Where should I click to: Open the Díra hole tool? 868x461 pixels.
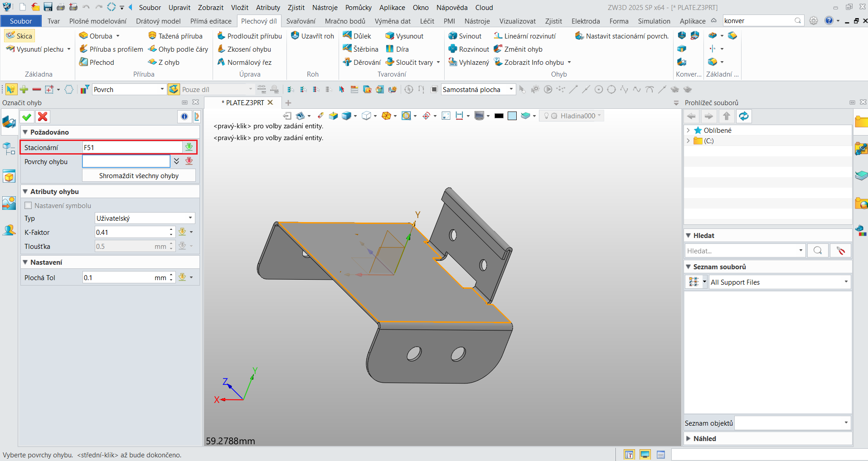coord(397,49)
